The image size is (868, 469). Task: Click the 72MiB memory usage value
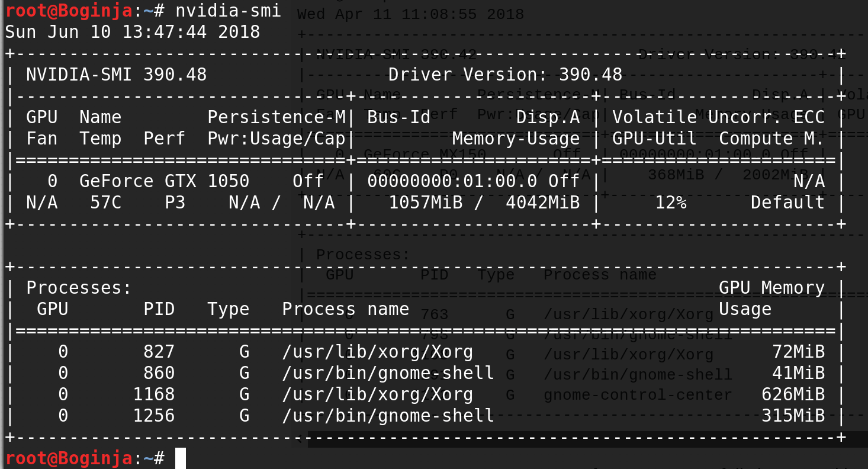coord(798,352)
